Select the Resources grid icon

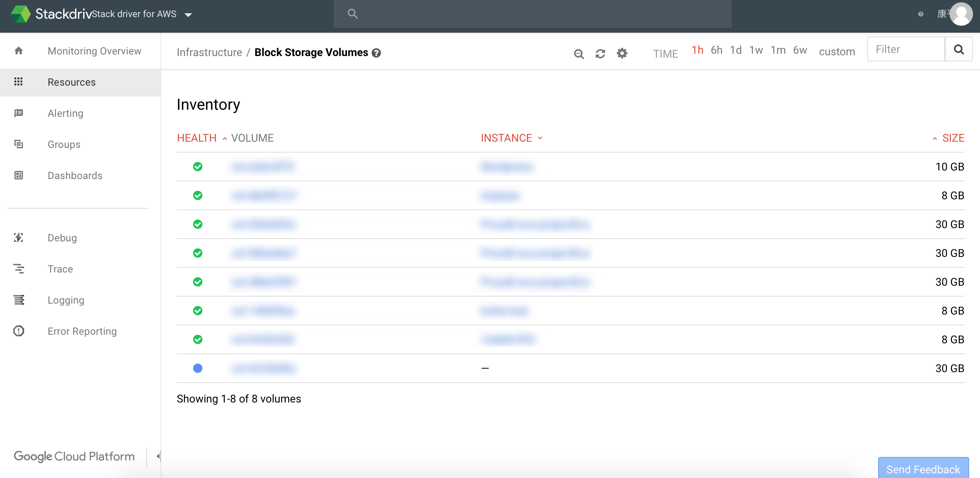click(18, 82)
